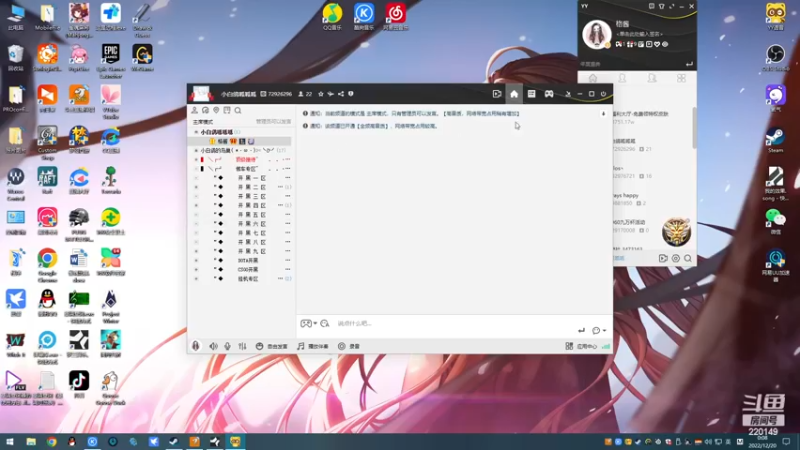Click the location pin icon above the channel tree
The width and height of the screenshot is (800, 450).
point(216,110)
